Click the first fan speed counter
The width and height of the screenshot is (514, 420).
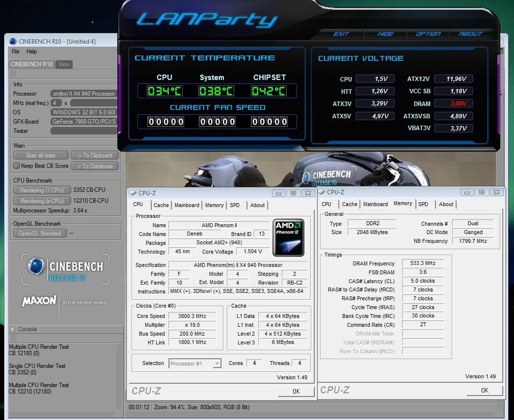[x=165, y=122]
